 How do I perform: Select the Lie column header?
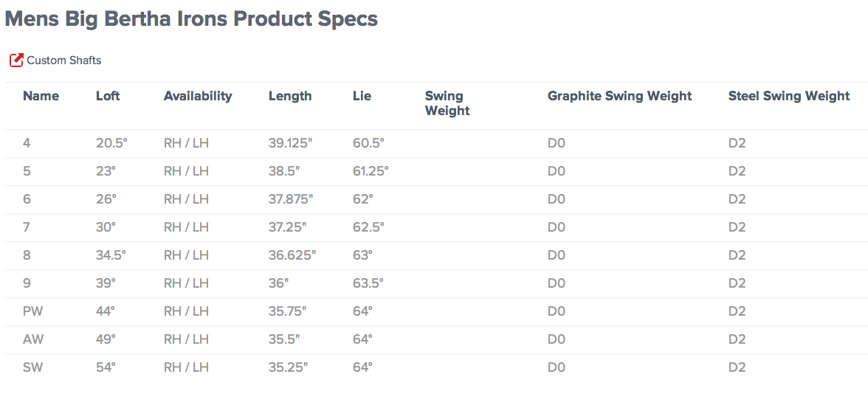click(362, 96)
